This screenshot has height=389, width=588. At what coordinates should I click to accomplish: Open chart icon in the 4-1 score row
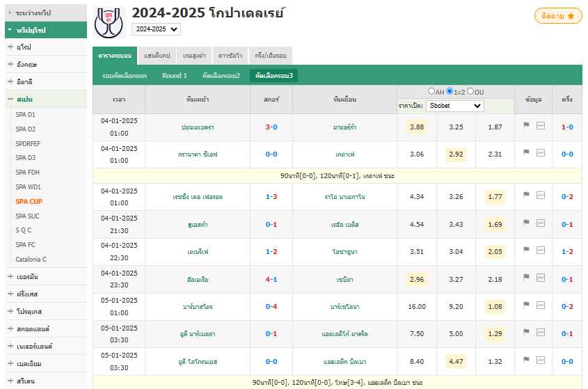(x=541, y=278)
